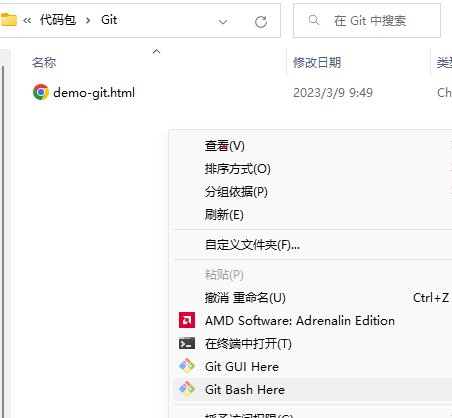Click the AMD Software red icon
This screenshot has width=452, height=418.
click(x=187, y=320)
